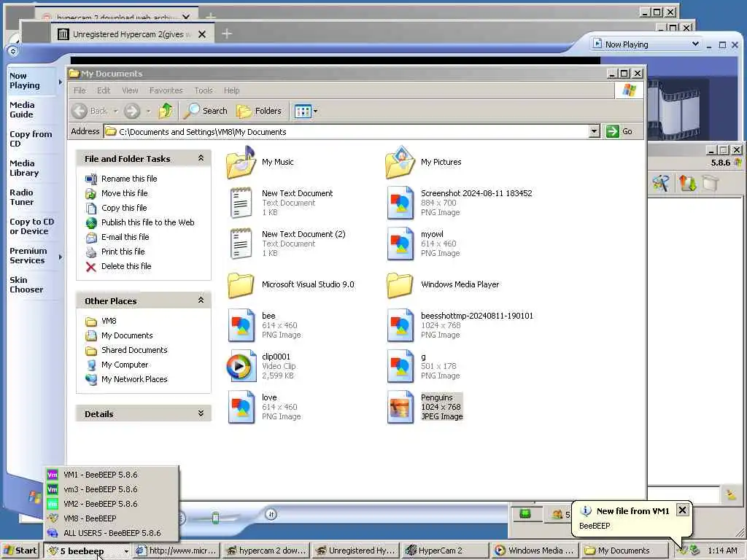
Task: Click Copy this file
Action: coord(124,208)
